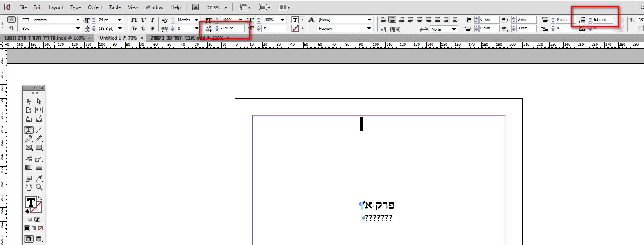Open Adobe Bridge from the Br icon
644x245 pixels.
pyautogui.click(x=196, y=7)
